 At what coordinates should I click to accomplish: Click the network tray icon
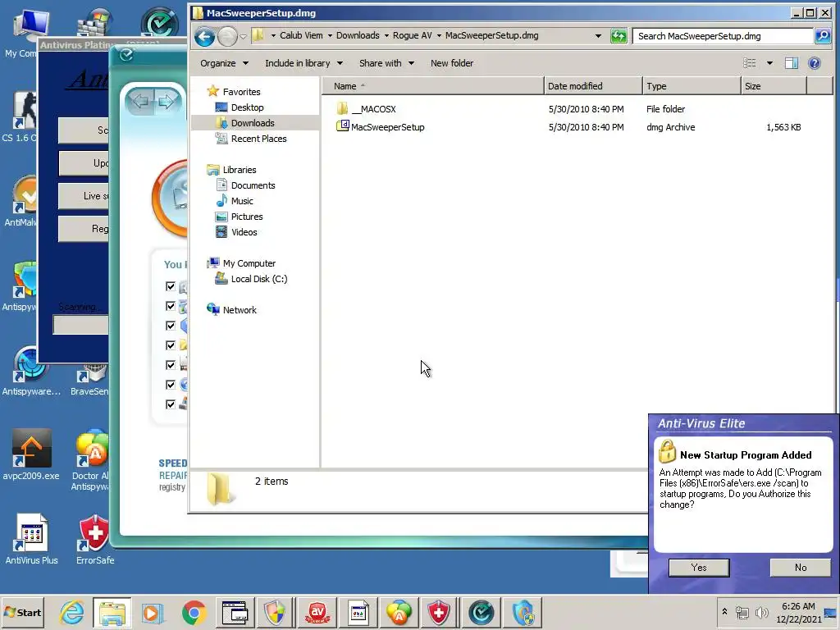point(742,612)
